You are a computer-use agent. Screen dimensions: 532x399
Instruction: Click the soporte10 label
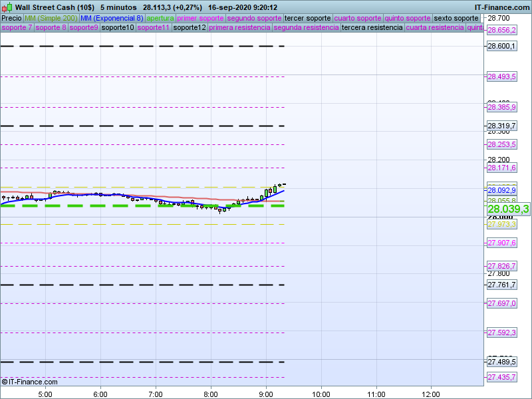click(118, 28)
